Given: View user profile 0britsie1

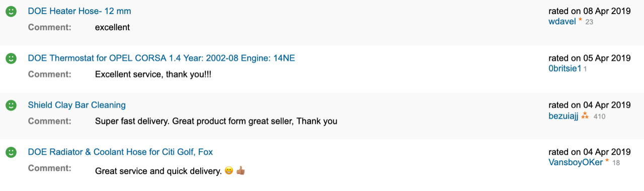Looking at the screenshot, I should click(x=565, y=68).
